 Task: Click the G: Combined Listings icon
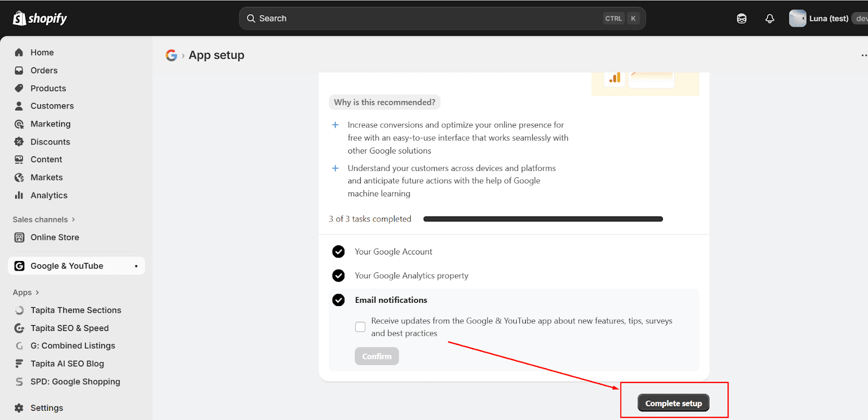(19, 346)
